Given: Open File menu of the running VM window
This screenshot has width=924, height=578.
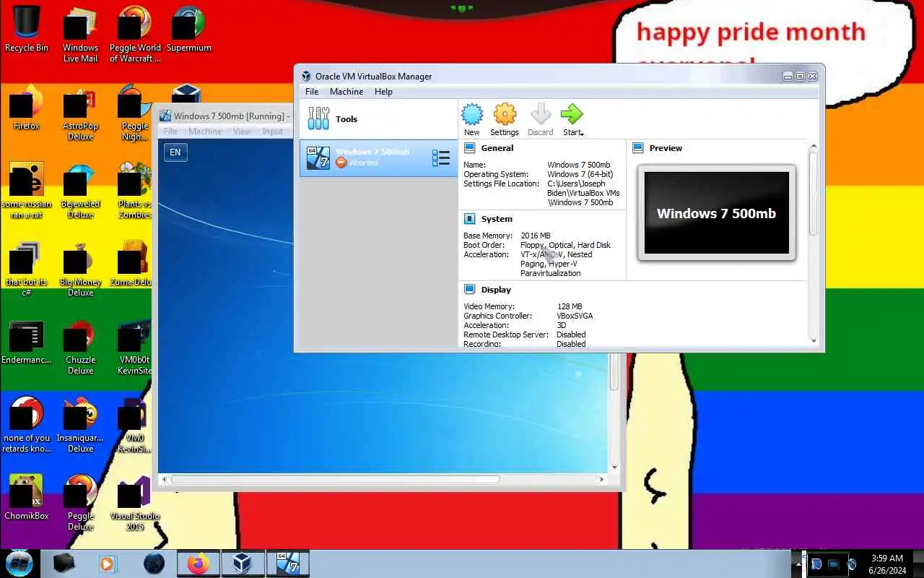Looking at the screenshot, I should point(170,131).
